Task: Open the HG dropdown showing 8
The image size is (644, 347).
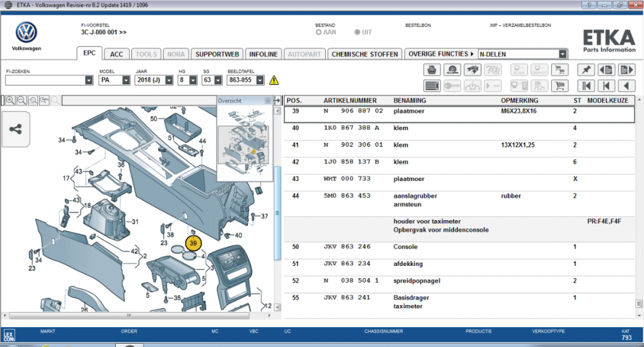Action: 193,80
